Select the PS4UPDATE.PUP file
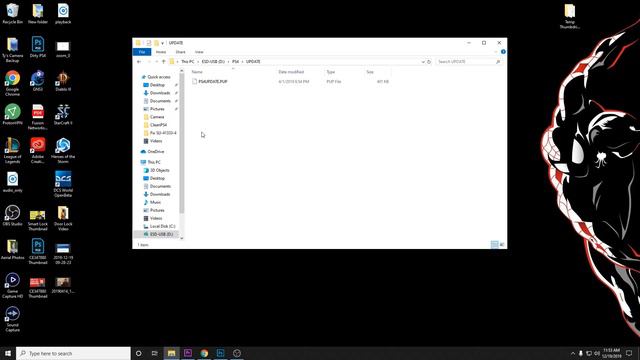This screenshot has height=360, width=640. 212,82
